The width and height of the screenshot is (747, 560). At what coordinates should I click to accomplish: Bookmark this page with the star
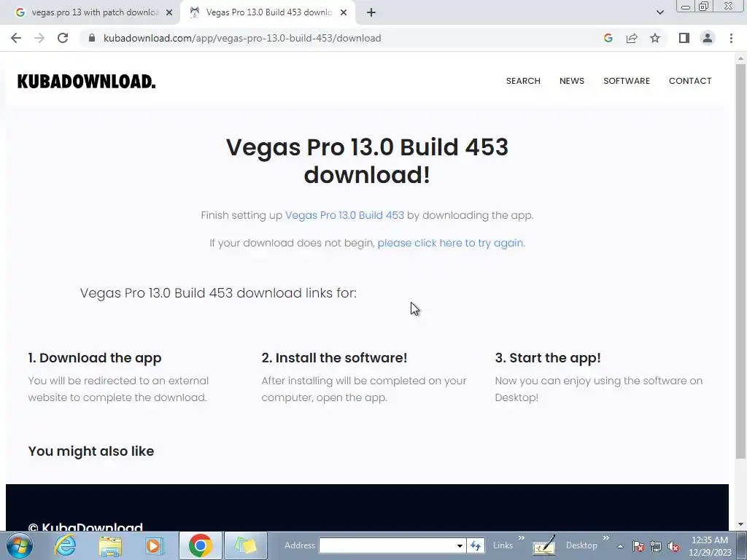tap(655, 38)
